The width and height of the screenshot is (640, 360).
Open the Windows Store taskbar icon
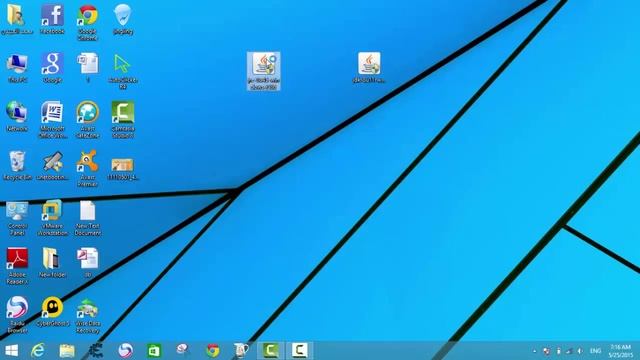coord(154,350)
